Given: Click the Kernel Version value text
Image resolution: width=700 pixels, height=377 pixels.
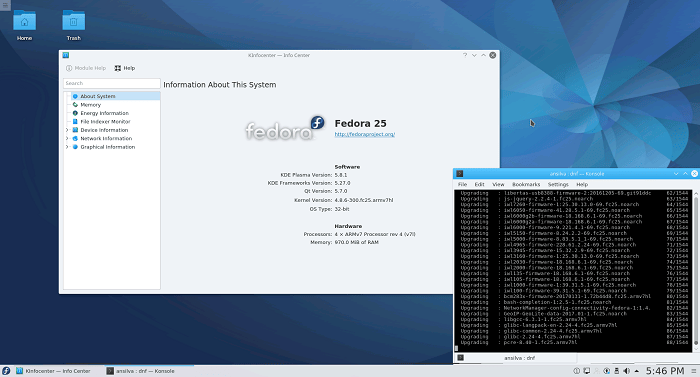Looking at the screenshot, I should tap(364, 200).
